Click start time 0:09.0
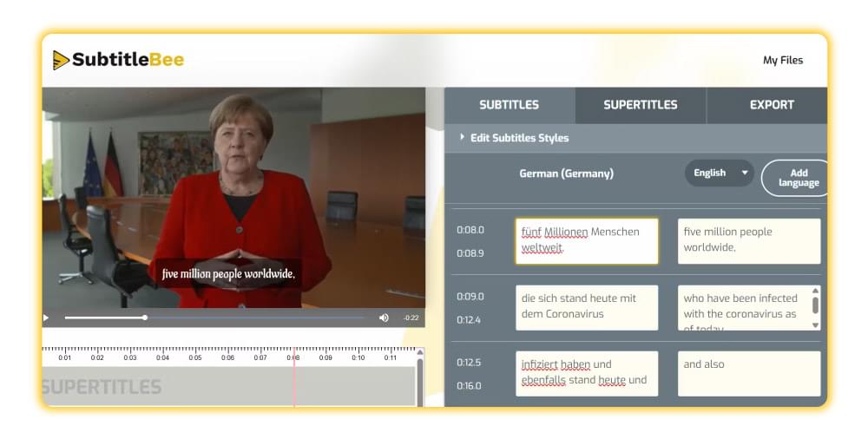 coord(470,296)
